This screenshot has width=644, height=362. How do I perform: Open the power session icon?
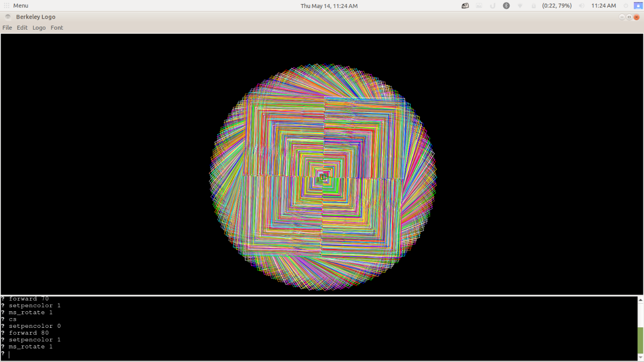pyautogui.click(x=626, y=6)
